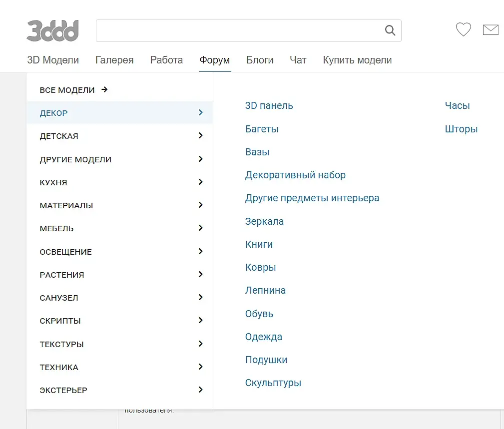Viewport: 504px width, 429px height.
Task: Open messages via the envelope icon
Action: [491, 30]
